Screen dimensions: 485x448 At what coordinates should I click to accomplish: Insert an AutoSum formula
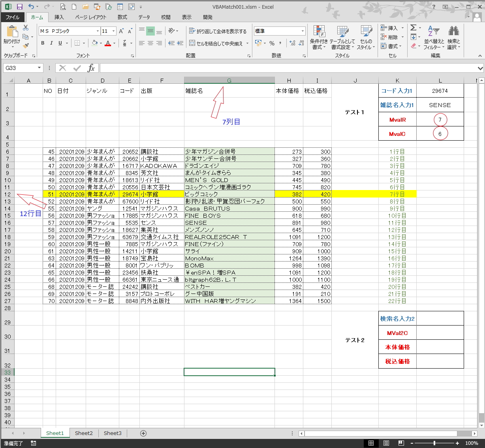coord(414,28)
